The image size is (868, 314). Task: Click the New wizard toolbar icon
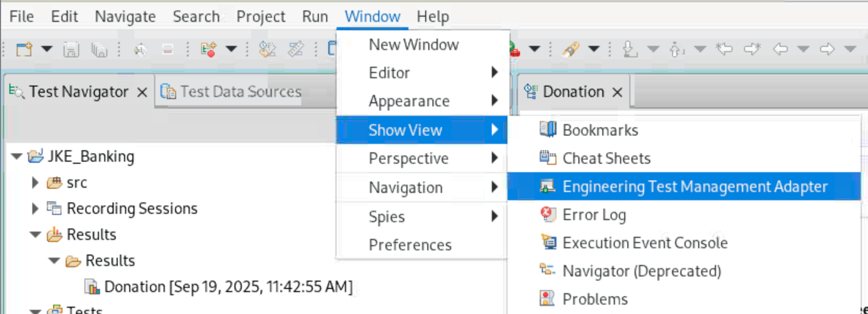24,50
